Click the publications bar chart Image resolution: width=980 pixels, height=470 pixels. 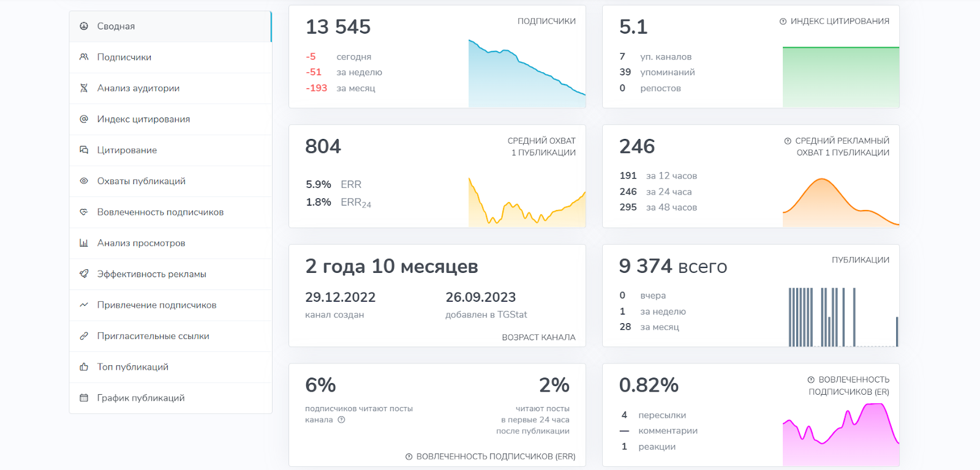(842, 317)
